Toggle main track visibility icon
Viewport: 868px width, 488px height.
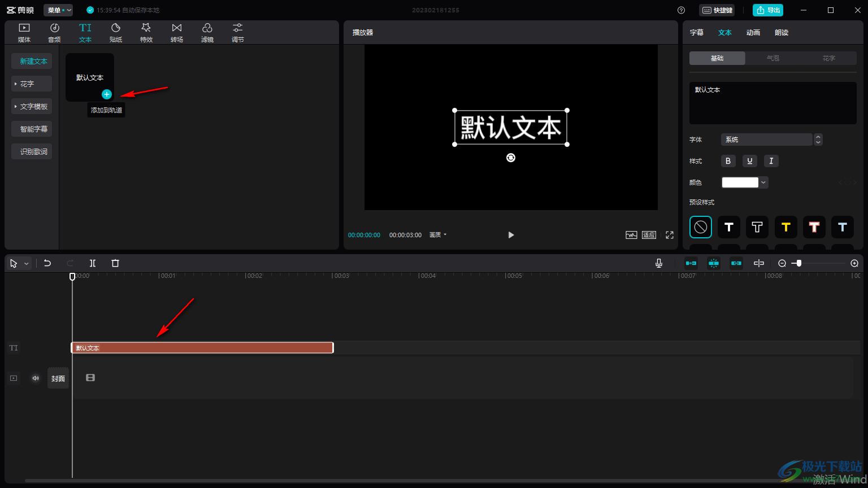pyautogui.click(x=14, y=378)
